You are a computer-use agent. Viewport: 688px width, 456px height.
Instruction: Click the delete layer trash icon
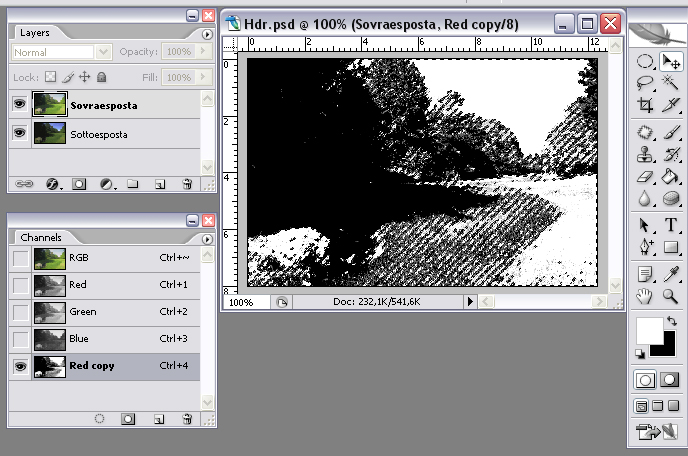(187, 184)
